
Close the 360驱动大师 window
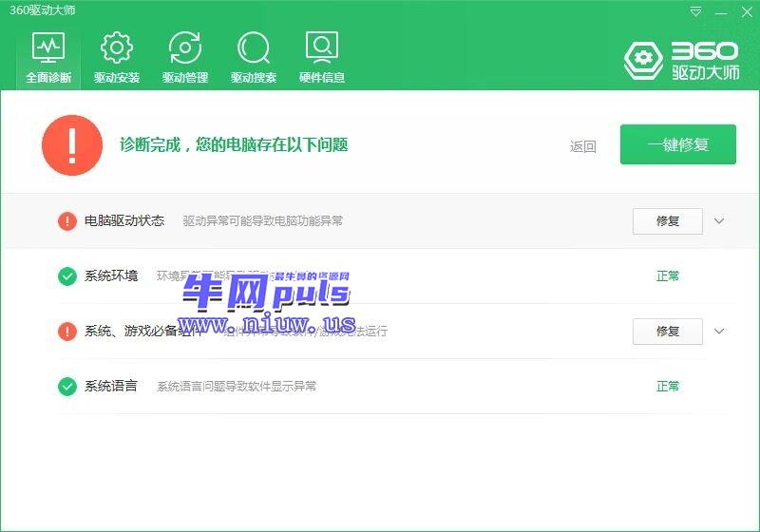click(x=747, y=11)
